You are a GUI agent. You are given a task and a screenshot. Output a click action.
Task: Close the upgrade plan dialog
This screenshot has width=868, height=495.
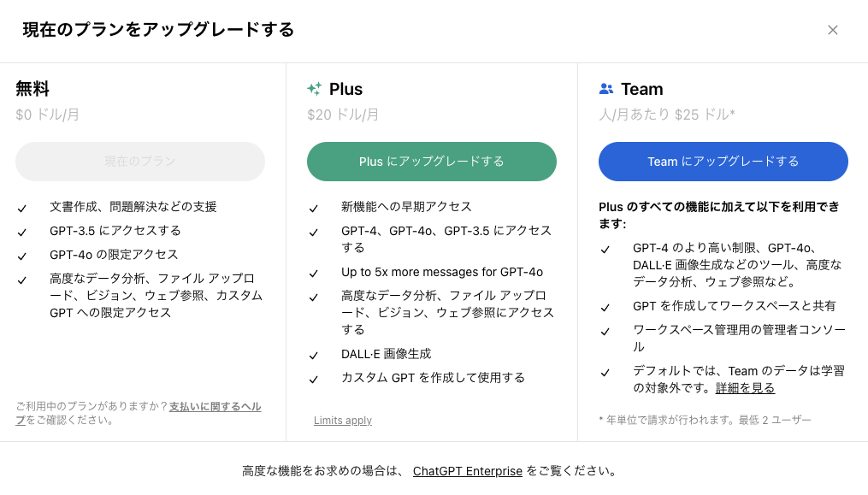(832, 30)
